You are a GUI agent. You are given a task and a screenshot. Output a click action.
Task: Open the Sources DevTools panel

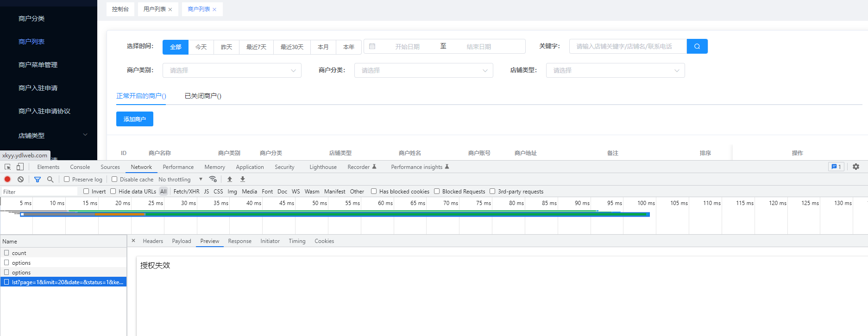pos(110,167)
